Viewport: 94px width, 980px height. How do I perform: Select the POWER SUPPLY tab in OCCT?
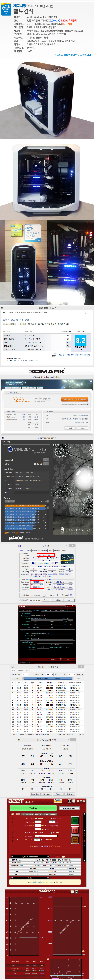point(50,814)
